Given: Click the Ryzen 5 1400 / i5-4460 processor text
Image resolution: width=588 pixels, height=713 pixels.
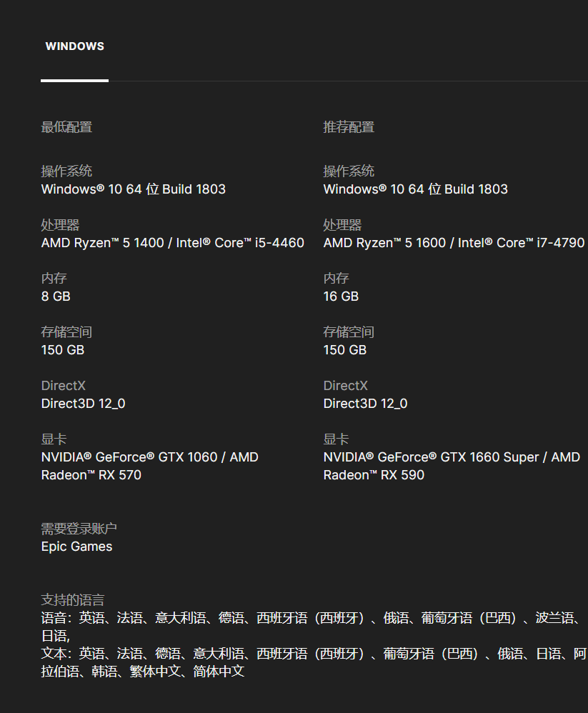Looking at the screenshot, I should (172, 243).
